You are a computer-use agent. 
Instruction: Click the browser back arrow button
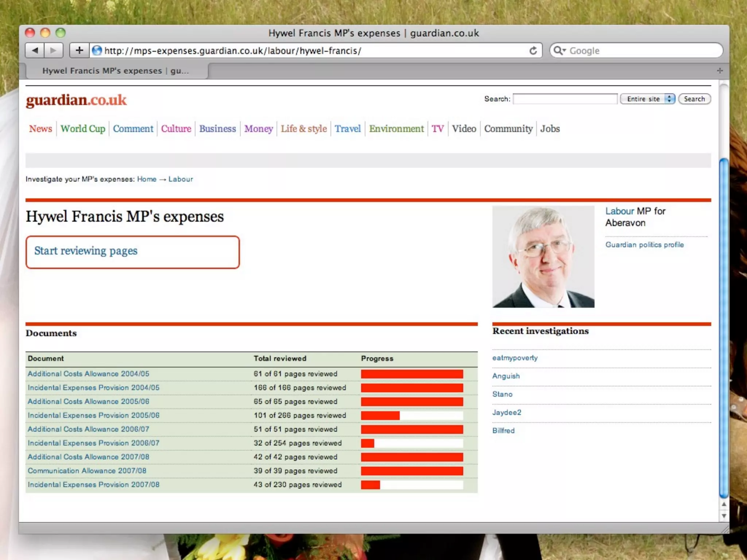coord(35,50)
